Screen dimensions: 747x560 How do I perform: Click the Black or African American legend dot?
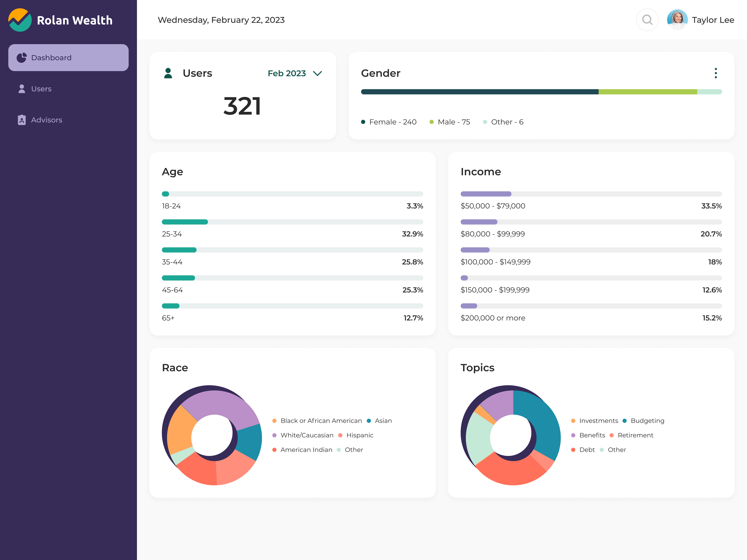pos(274,421)
